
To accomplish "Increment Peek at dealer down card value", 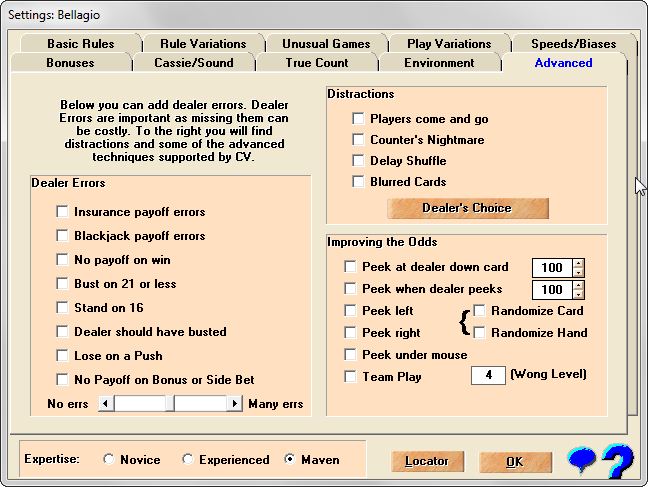I will pos(579,263).
